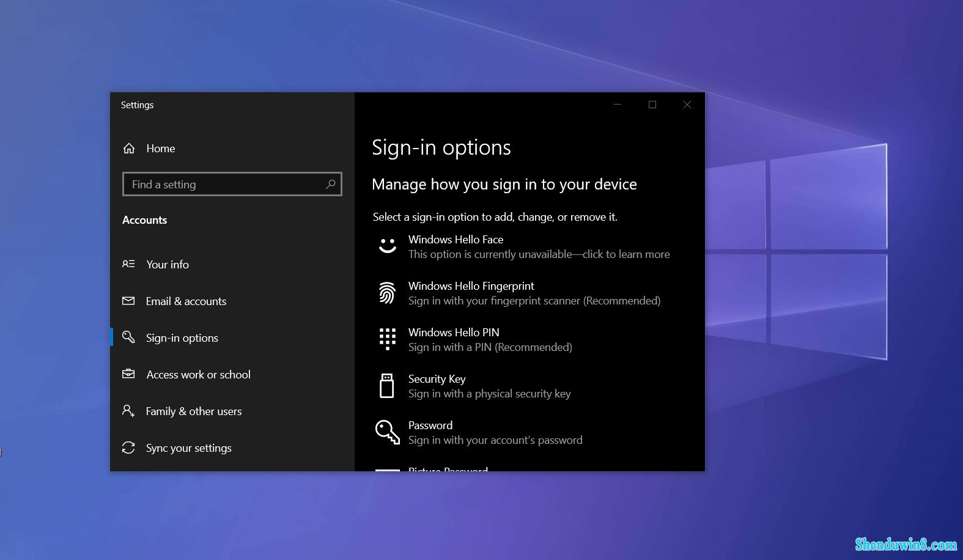Maximize the Settings window
The width and height of the screenshot is (963, 560).
(652, 105)
